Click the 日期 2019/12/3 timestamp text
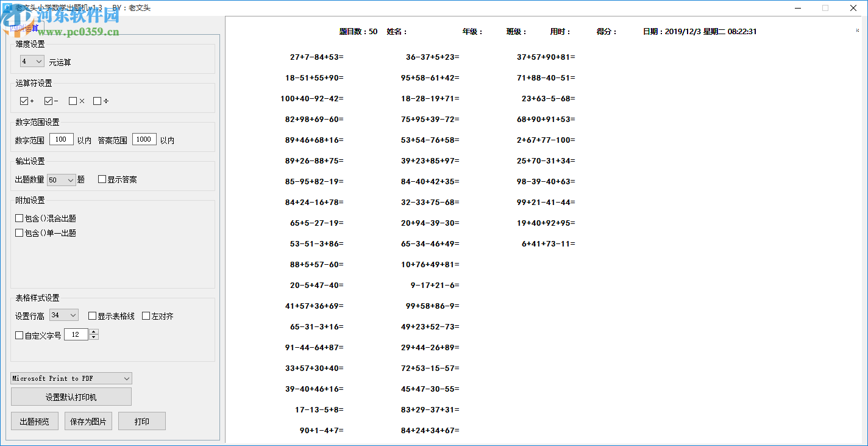Viewport: 868px width, 446px height. (700, 32)
